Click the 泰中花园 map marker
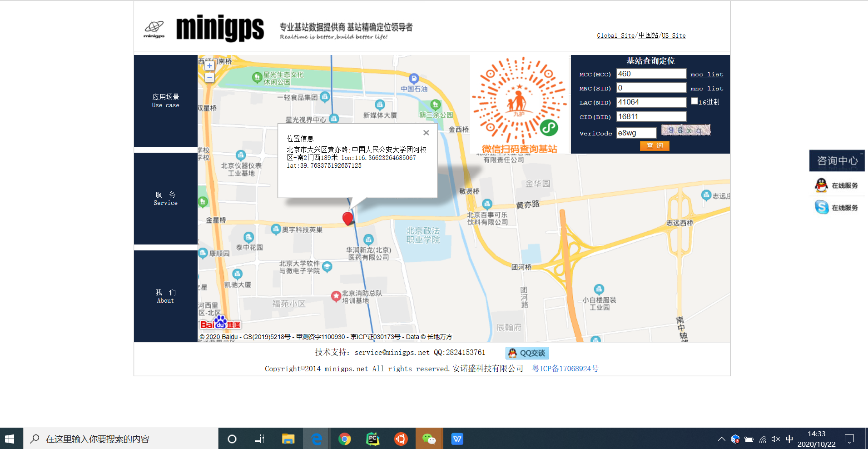This screenshot has height=449, width=868. click(x=248, y=237)
